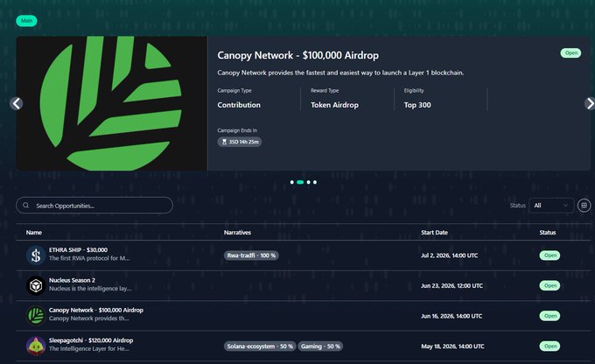
Task: Click the Campaign Type label
Action: [x=234, y=90]
